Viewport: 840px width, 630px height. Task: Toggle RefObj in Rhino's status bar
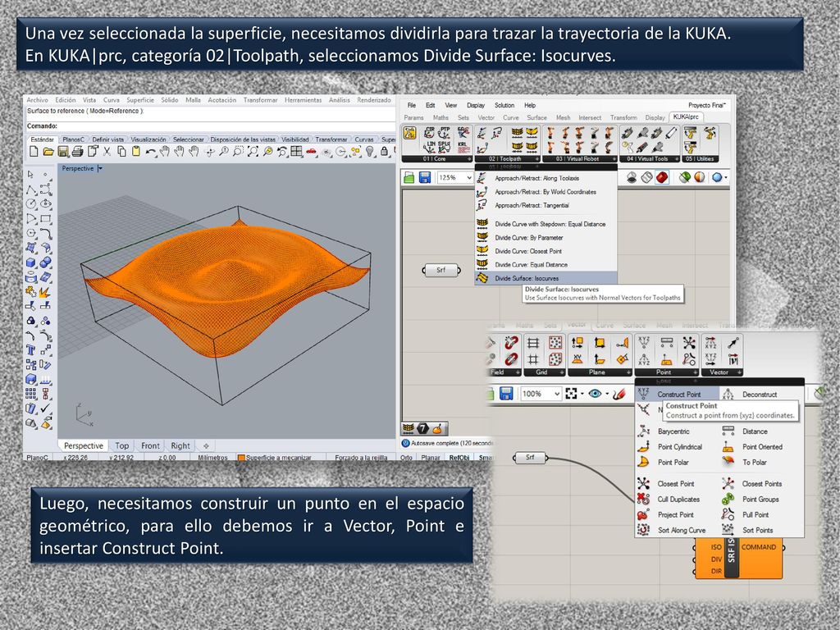[x=459, y=458]
